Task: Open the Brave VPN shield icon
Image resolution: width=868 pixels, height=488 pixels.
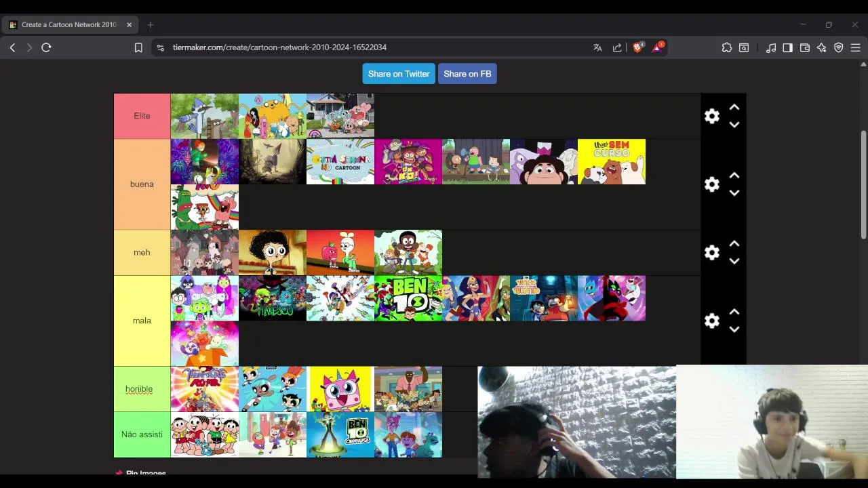Action: [x=839, y=47]
